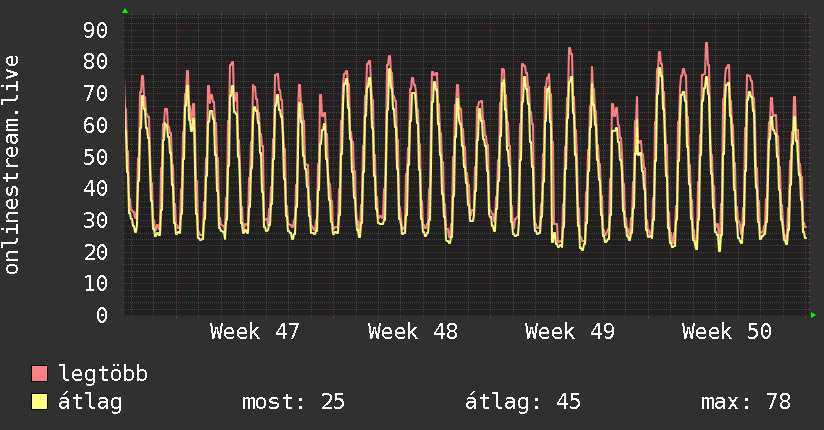This screenshot has width=824, height=430.
Task: Click the Week 49 axis label
Action: click(x=570, y=332)
